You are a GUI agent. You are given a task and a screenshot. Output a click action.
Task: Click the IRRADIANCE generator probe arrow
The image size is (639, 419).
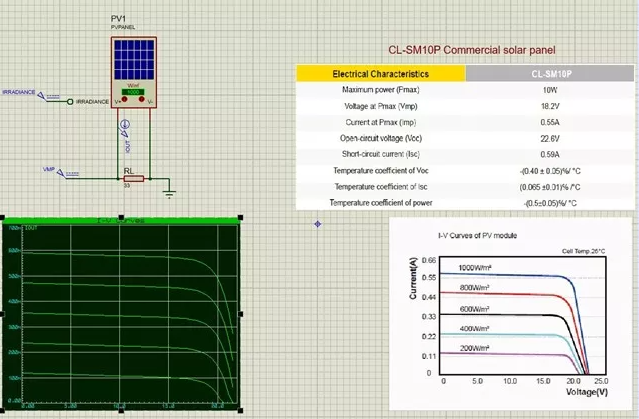[x=41, y=96]
